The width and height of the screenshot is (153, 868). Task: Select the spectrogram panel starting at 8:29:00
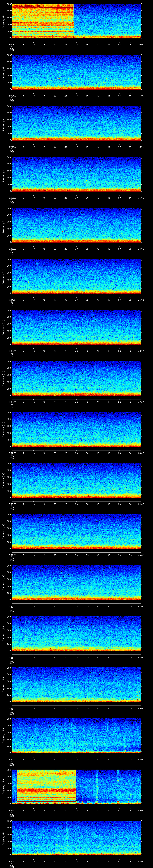[x=76, y=21]
